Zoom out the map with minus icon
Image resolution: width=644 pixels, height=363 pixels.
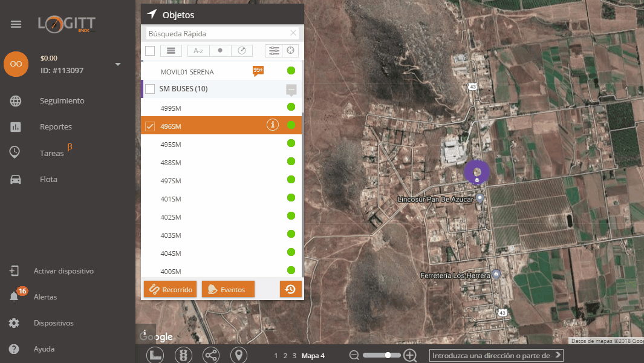354,355
